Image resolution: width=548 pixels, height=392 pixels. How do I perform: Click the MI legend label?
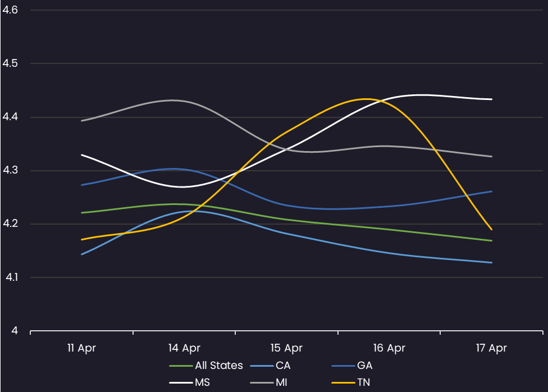tap(281, 382)
